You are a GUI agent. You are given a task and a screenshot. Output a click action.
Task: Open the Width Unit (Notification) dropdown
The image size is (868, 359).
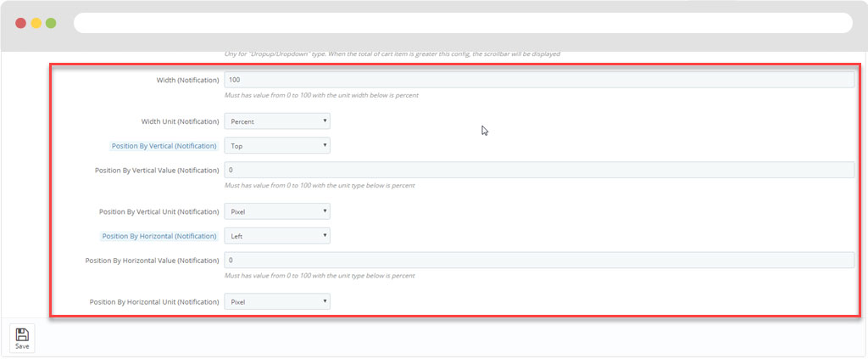[277, 121]
